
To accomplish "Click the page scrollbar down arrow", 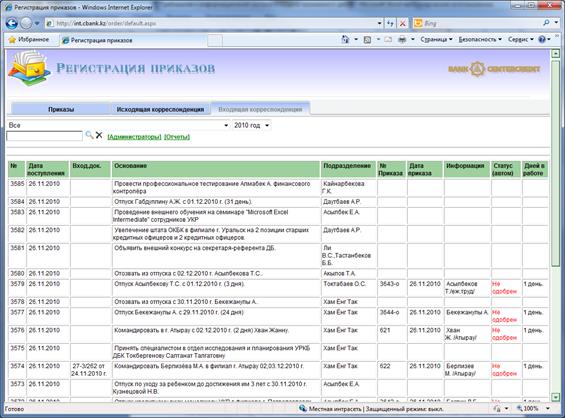I will click(x=556, y=397).
